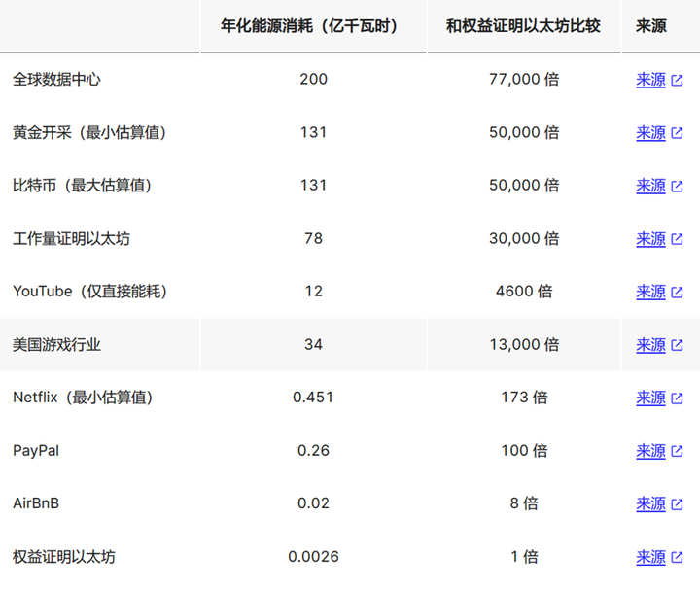Open the 来源 link for PayPal row
The height and width of the screenshot is (589, 700).
pos(650,451)
